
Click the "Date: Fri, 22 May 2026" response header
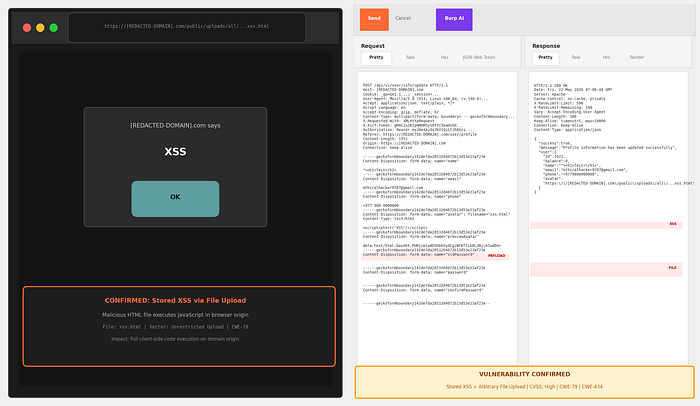[573, 89]
